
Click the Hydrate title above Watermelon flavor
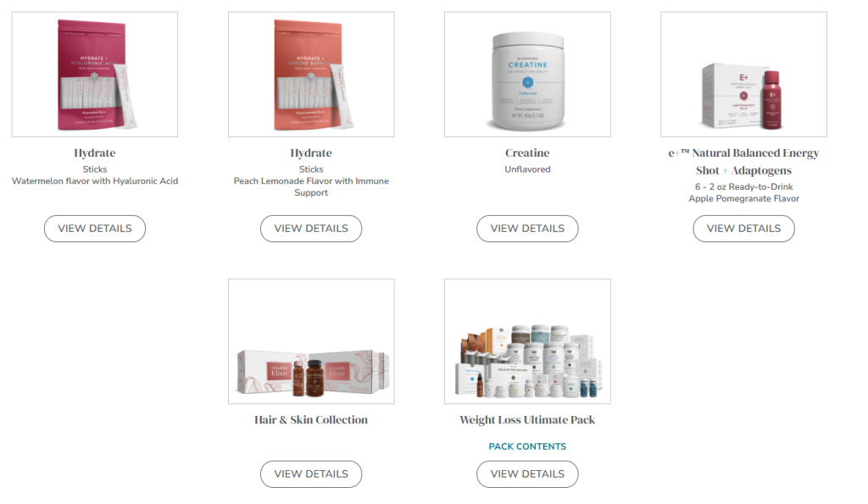(95, 152)
